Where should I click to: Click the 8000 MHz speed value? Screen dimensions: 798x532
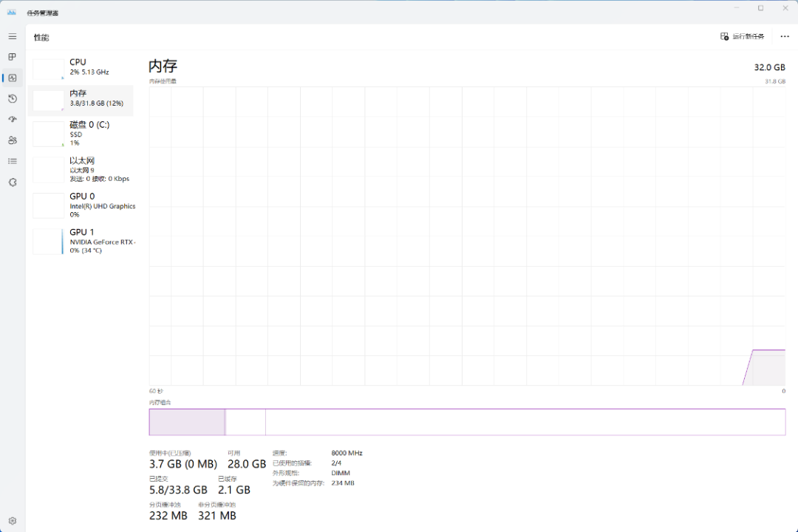click(347, 453)
